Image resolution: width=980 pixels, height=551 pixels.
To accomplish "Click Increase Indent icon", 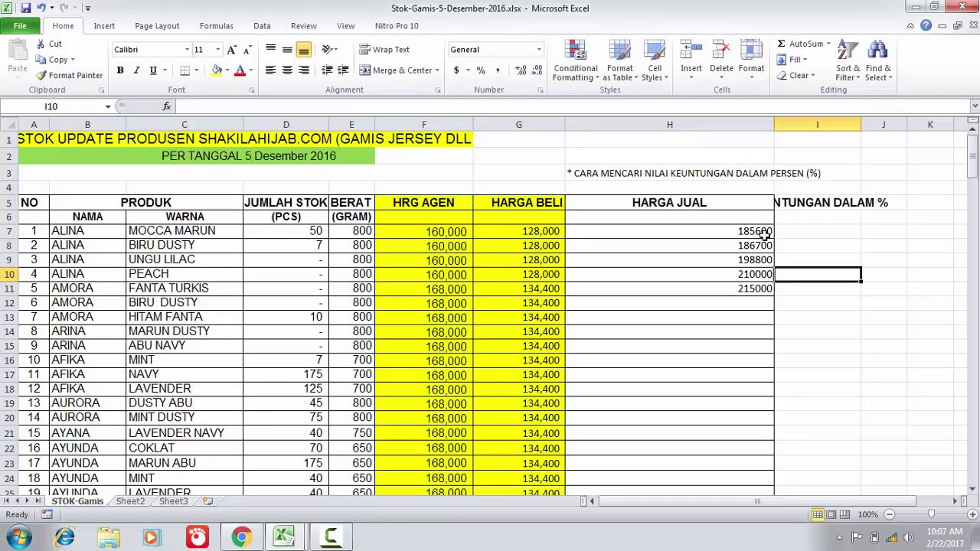I will coord(343,70).
